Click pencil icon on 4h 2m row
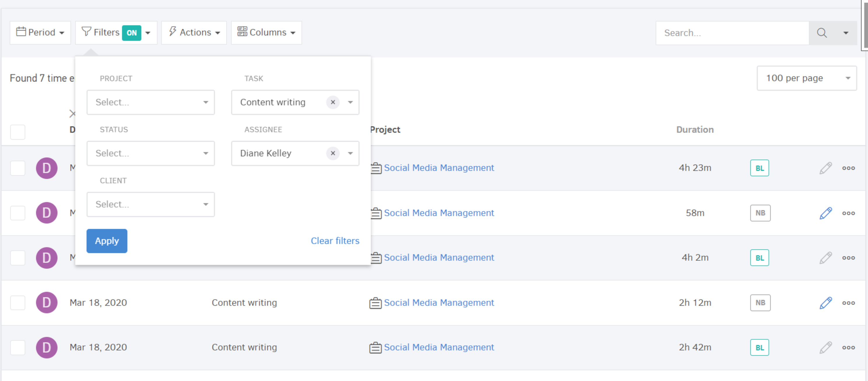The image size is (868, 381). 825,258
